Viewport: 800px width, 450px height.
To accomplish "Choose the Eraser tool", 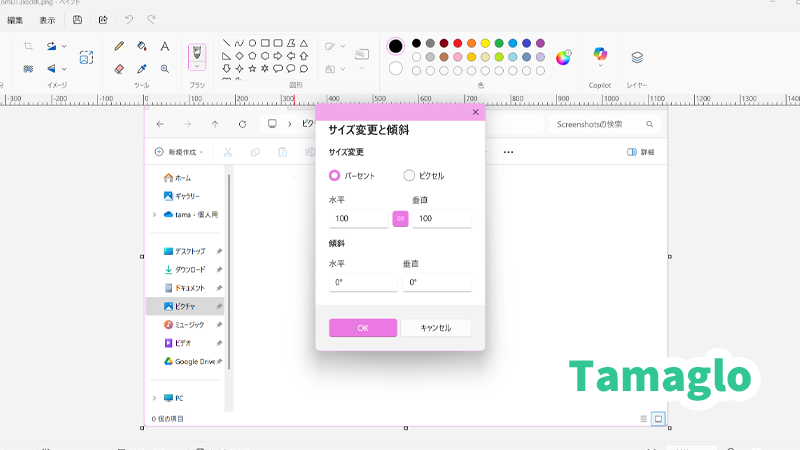I will pyautogui.click(x=119, y=69).
